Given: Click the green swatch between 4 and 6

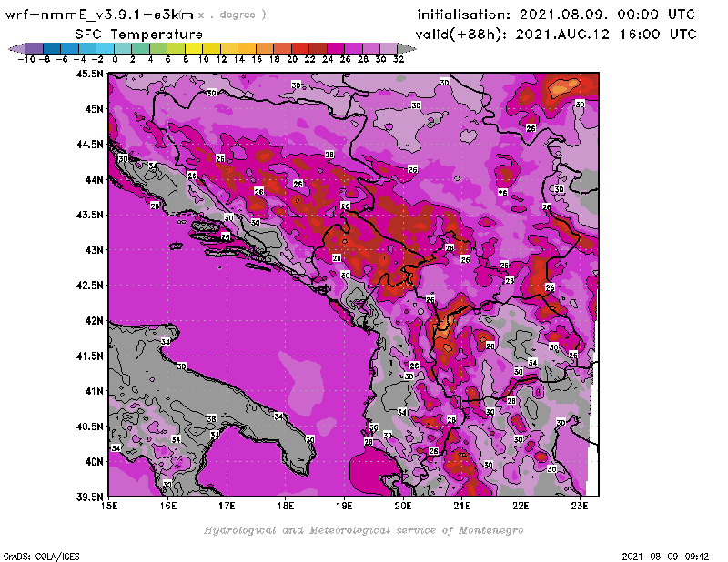Looking at the screenshot, I should click(x=158, y=48).
